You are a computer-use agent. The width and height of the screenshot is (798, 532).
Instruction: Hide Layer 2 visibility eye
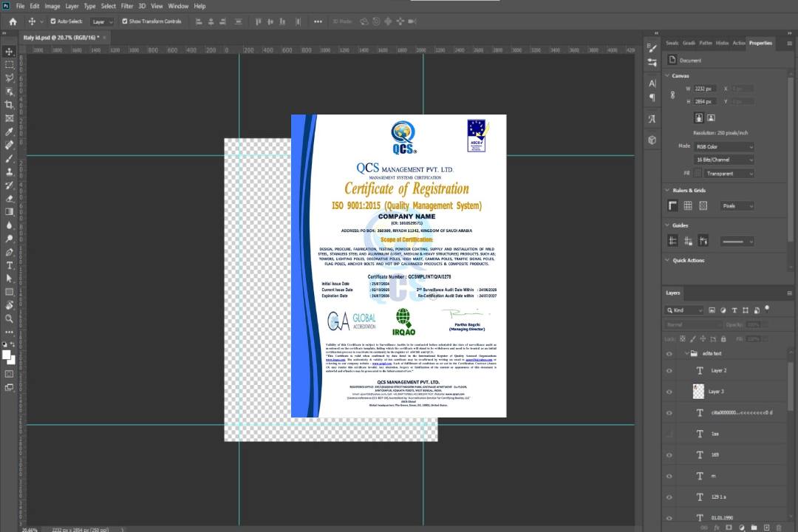[669, 371]
